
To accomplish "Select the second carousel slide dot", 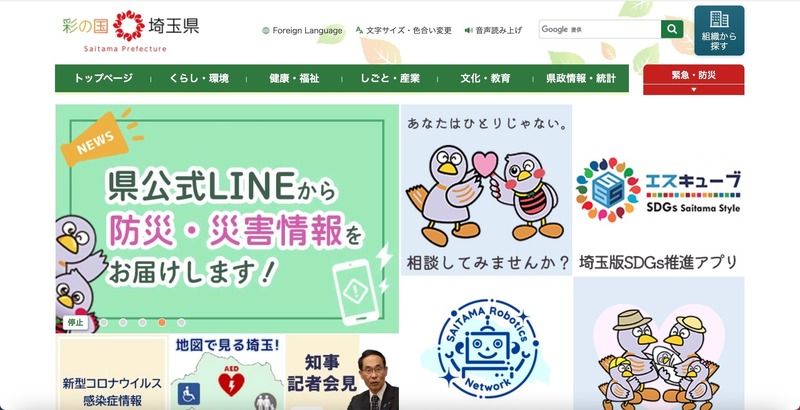I will click(123, 322).
